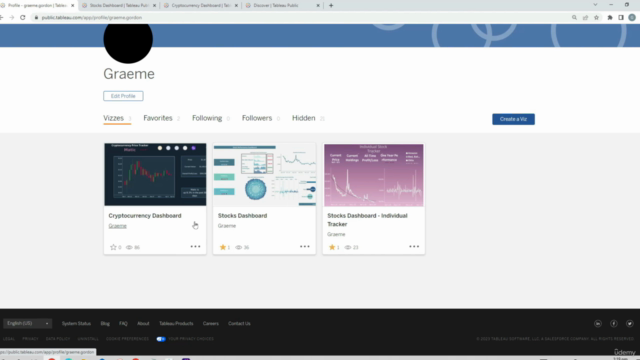640x360 pixels.
Task: Open the Blog footer link
Action: (x=105, y=323)
